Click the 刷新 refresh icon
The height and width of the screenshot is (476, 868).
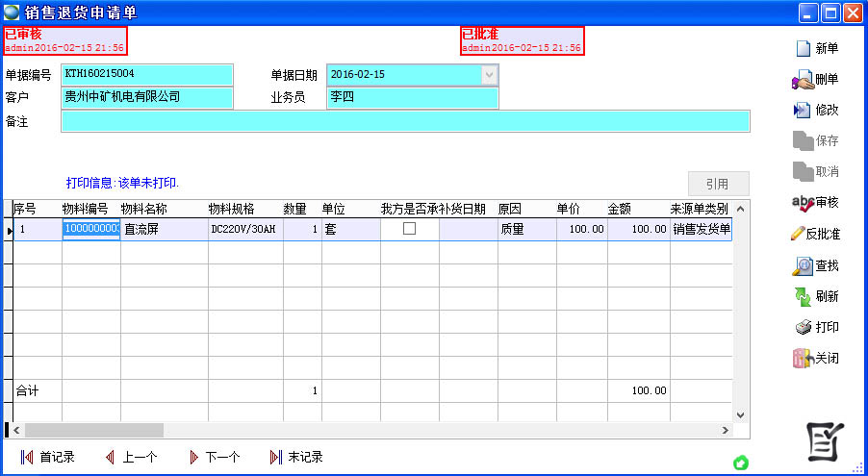pyautogui.click(x=803, y=296)
